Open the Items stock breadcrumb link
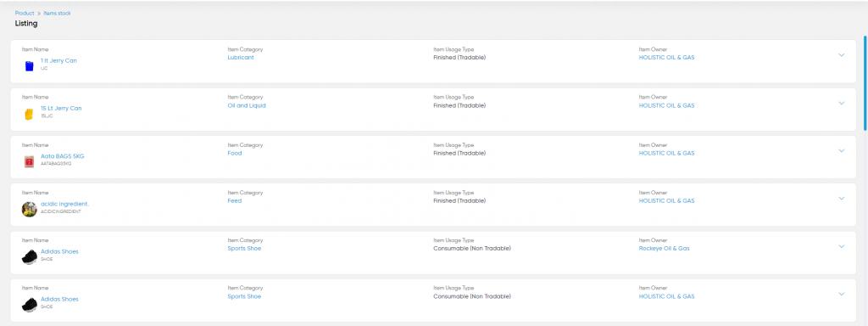The height and width of the screenshot is (326, 868). 57,13
